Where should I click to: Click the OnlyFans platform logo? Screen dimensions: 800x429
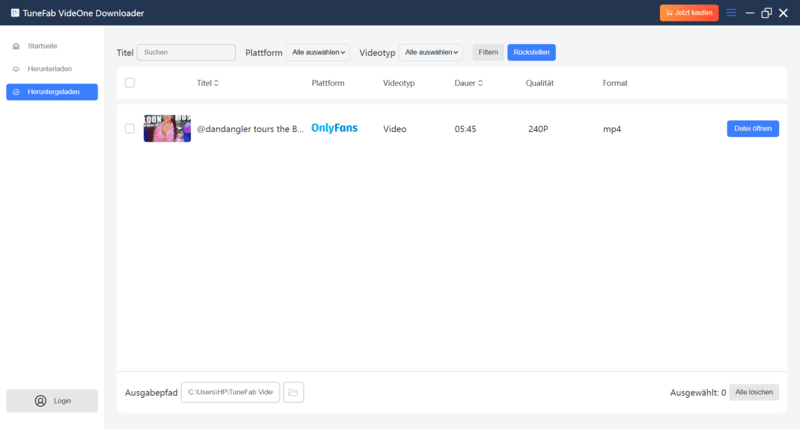click(x=334, y=128)
